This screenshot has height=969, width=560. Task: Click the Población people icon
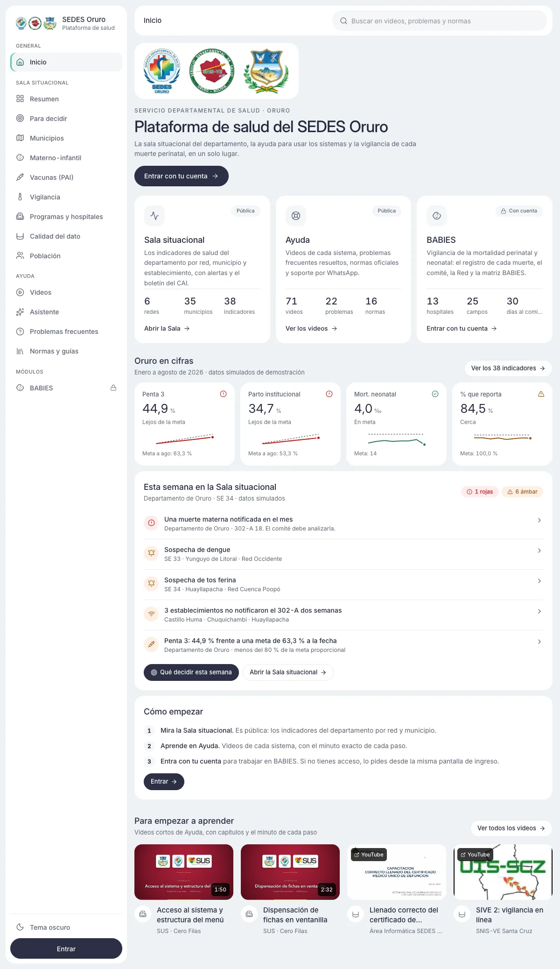click(20, 255)
